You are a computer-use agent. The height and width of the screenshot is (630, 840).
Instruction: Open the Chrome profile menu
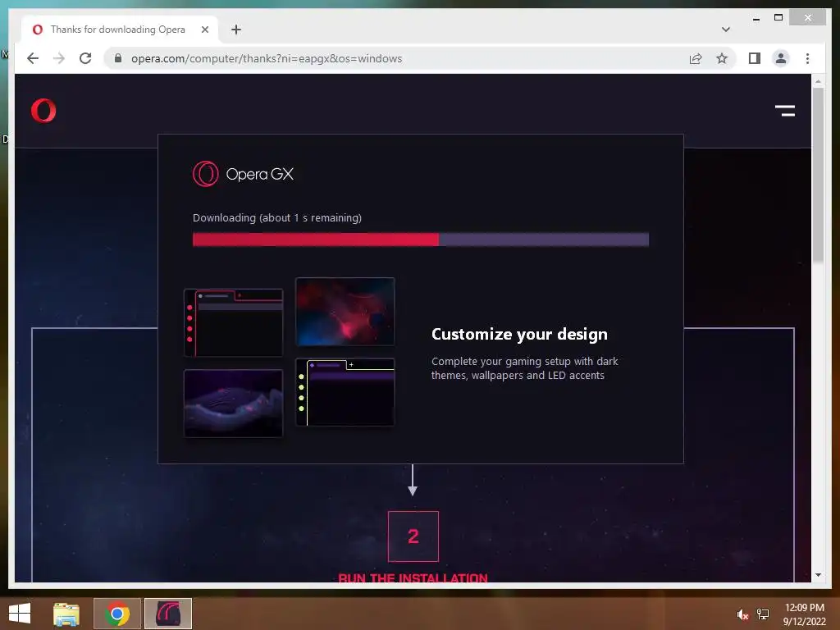781,58
